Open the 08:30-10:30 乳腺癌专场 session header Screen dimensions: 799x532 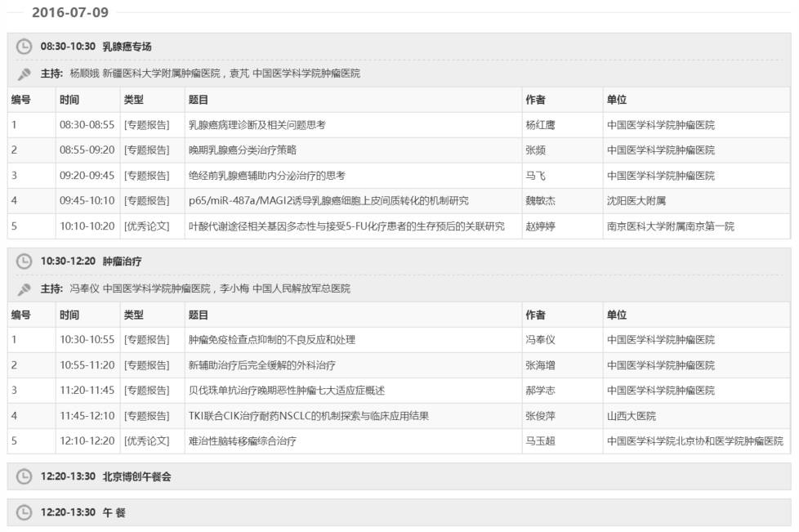point(399,47)
